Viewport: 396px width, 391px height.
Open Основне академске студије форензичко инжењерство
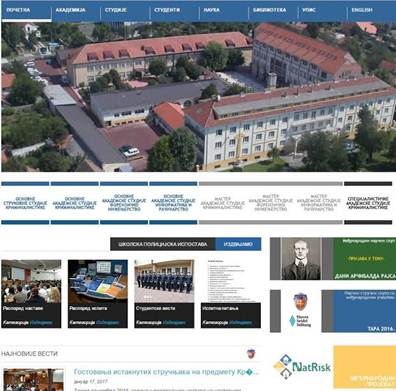click(x=124, y=203)
